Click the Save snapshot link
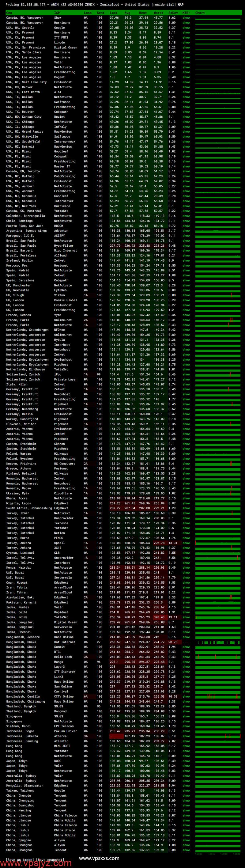The image size is (245, 868). pos(50,860)
